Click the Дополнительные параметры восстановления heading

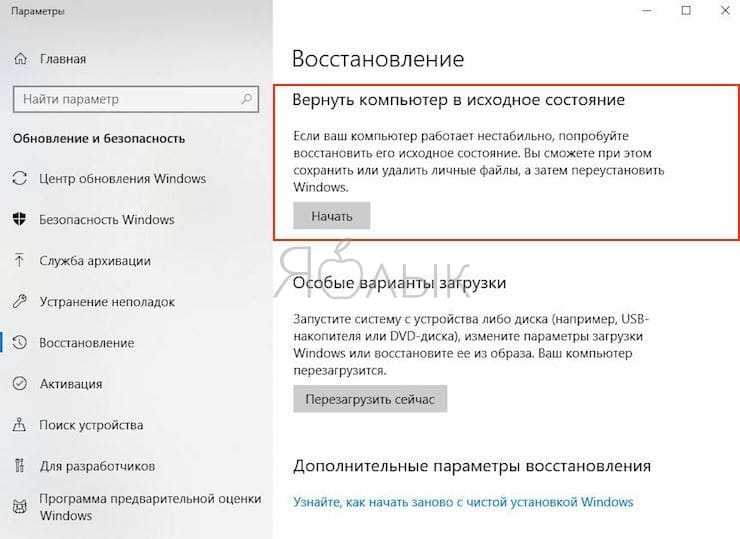(x=472, y=466)
